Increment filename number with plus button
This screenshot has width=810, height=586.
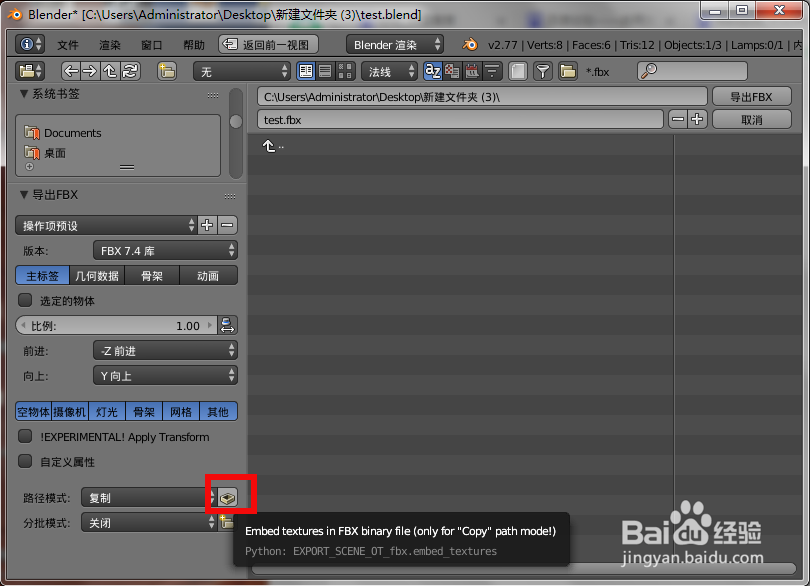click(697, 119)
